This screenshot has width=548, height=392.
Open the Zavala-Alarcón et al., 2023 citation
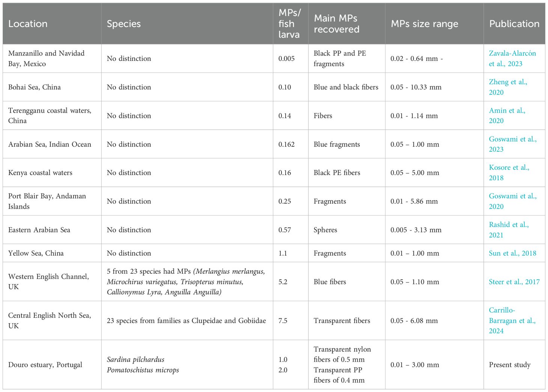[512, 59]
